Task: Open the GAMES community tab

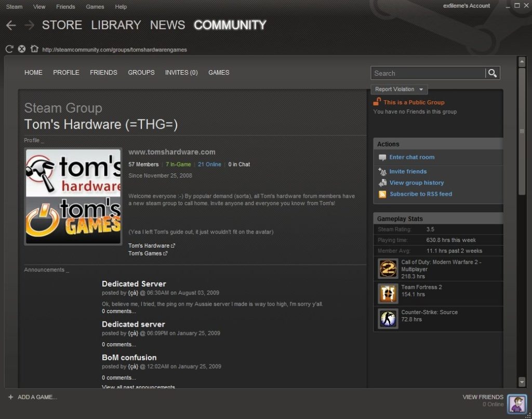Action: 219,73
